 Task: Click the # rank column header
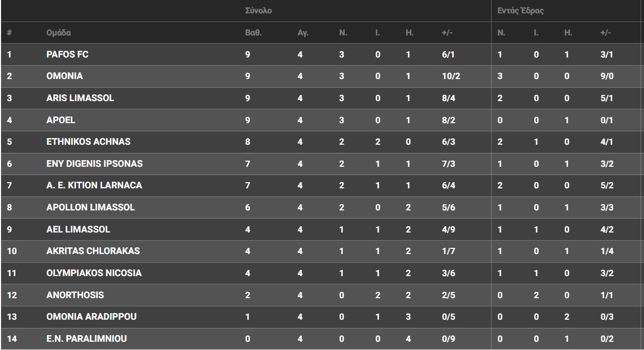[9, 33]
